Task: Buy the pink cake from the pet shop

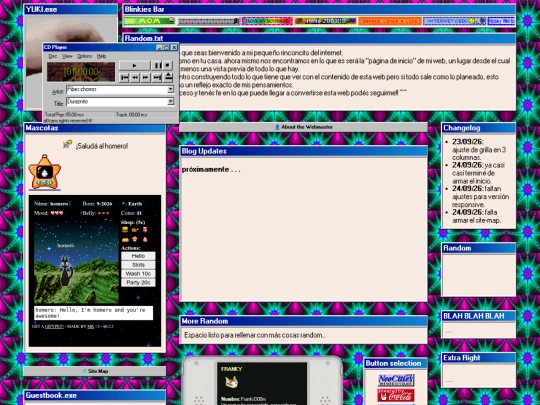Action: click(x=145, y=239)
